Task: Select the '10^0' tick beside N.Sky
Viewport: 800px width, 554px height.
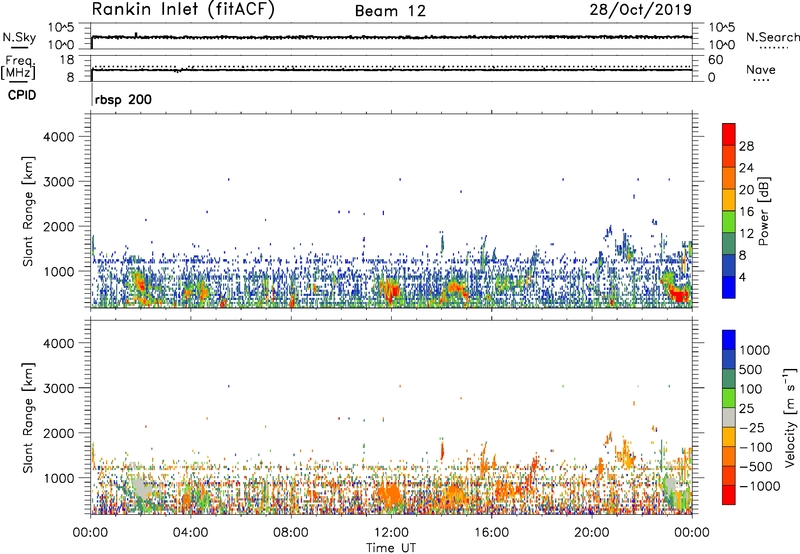Action: pos(61,45)
